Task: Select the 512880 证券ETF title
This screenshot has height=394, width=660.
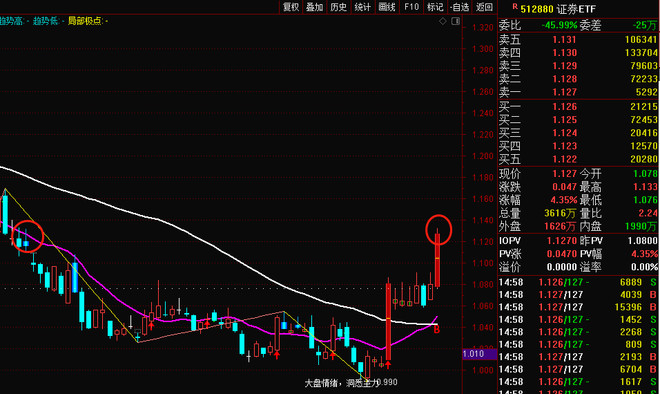Action: 558,9
